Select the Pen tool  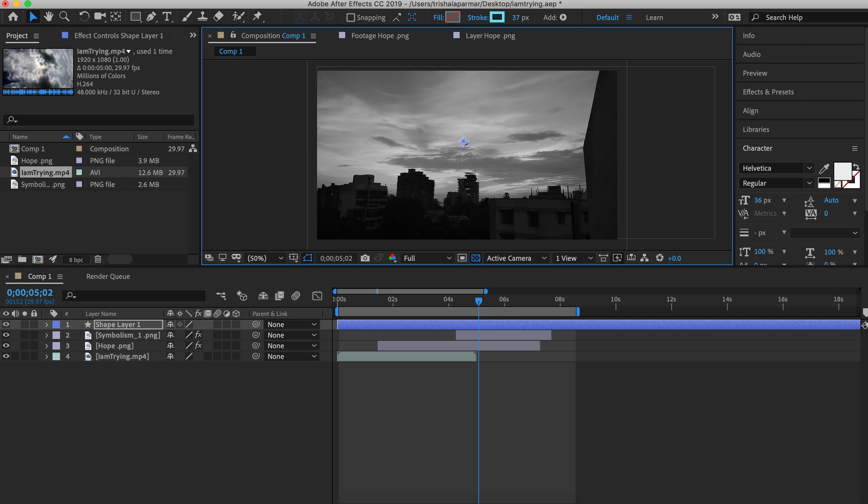[x=151, y=17]
